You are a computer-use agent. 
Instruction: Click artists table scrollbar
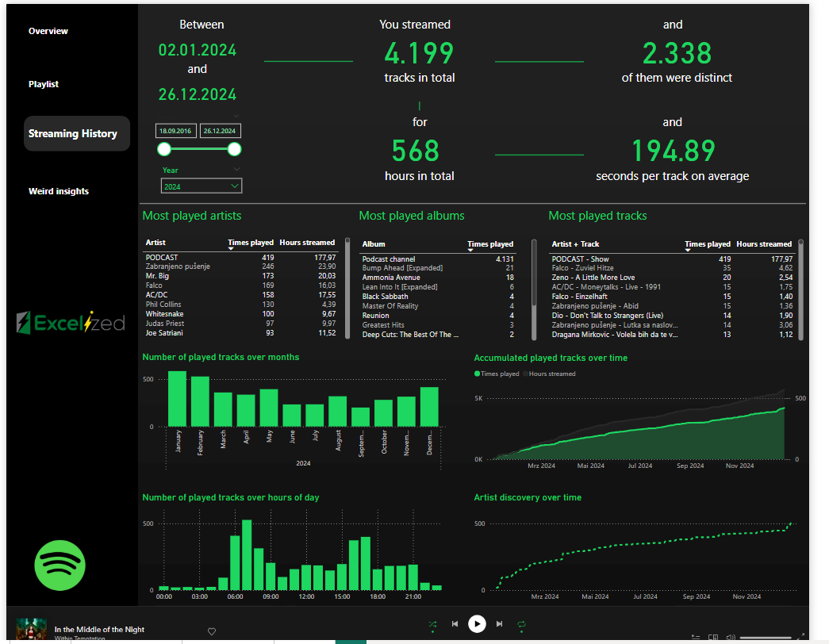pos(347,288)
